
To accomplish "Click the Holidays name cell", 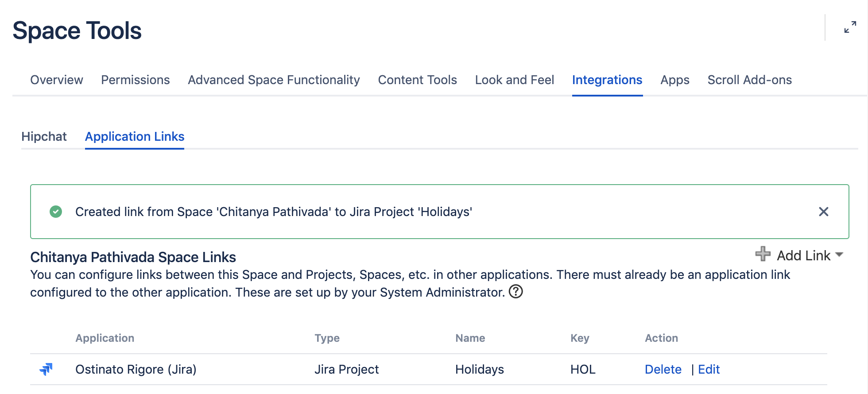I will (x=480, y=369).
